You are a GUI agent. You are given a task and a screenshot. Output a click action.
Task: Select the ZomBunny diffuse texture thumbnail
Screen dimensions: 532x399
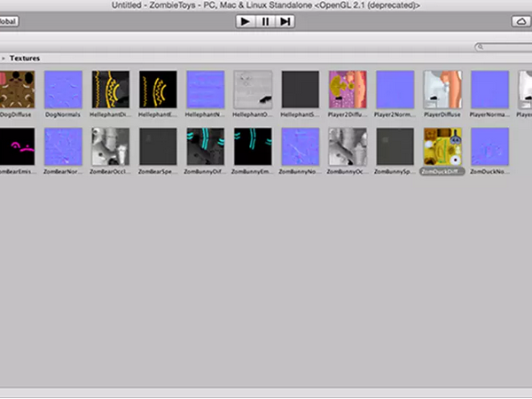[206, 146]
